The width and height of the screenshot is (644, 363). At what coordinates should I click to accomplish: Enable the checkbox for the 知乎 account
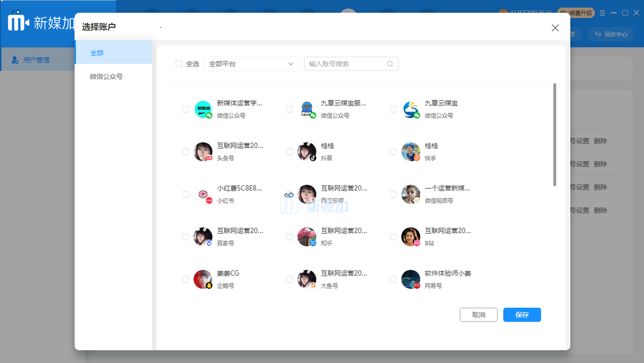tap(289, 237)
